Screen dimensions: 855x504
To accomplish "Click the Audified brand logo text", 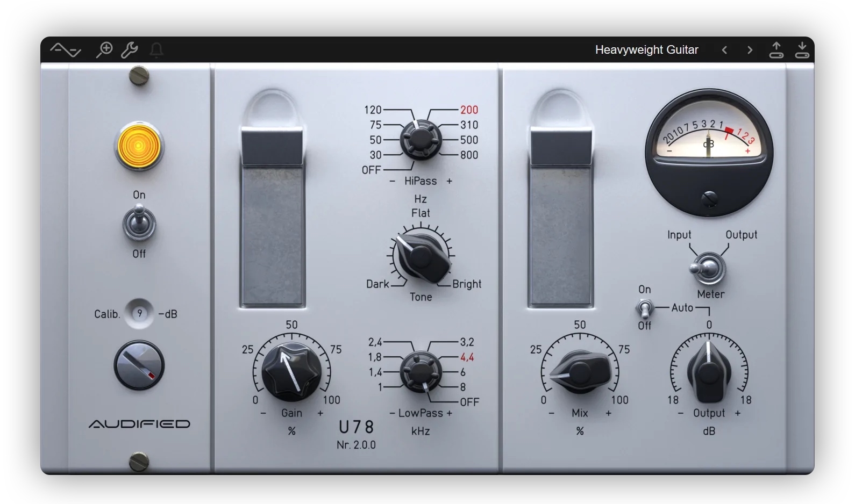I will (139, 424).
